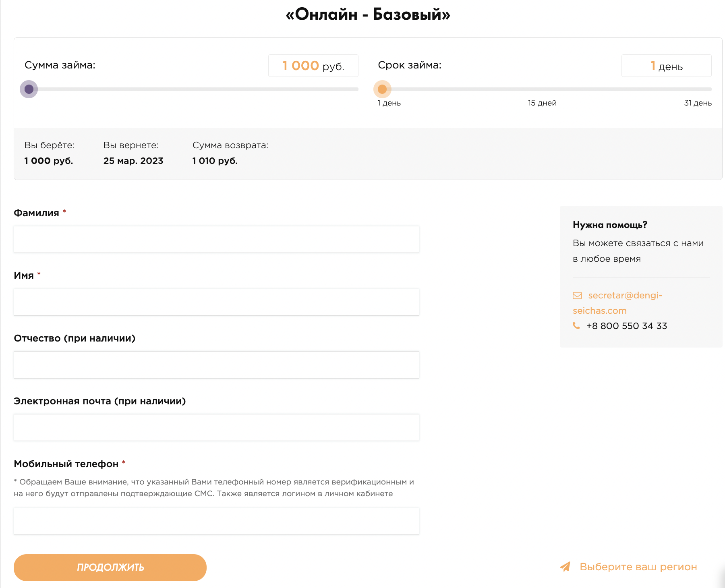725x588 pixels.
Task: Click the envelope email icon
Action: pyautogui.click(x=577, y=296)
